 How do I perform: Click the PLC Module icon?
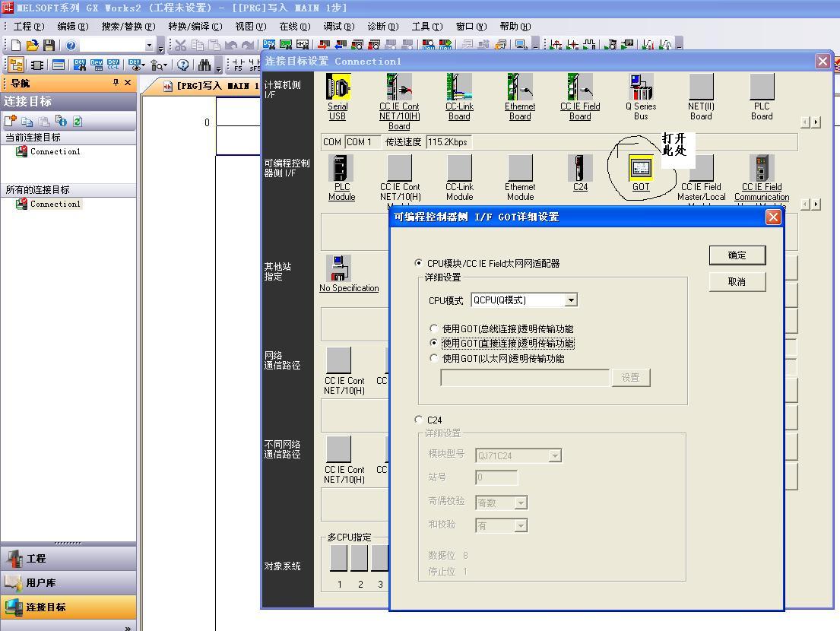341,168
